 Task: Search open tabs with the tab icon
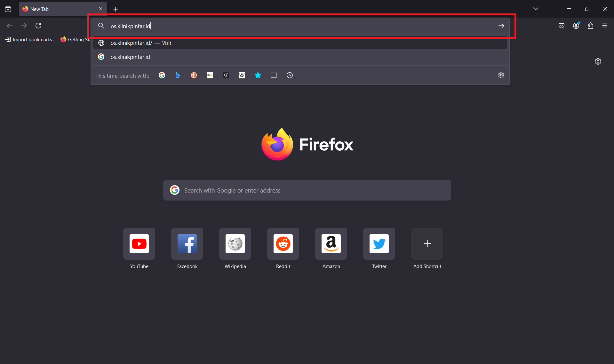coord(274,75)
